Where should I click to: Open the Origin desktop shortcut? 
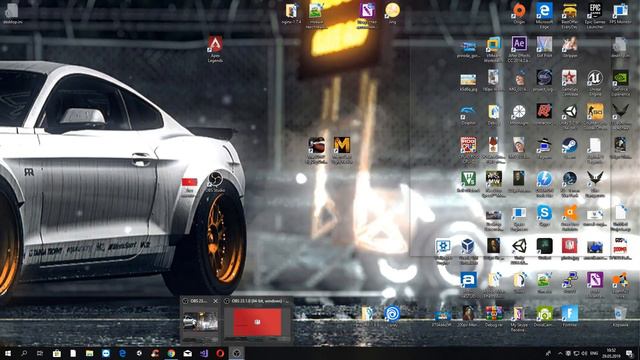519,13
